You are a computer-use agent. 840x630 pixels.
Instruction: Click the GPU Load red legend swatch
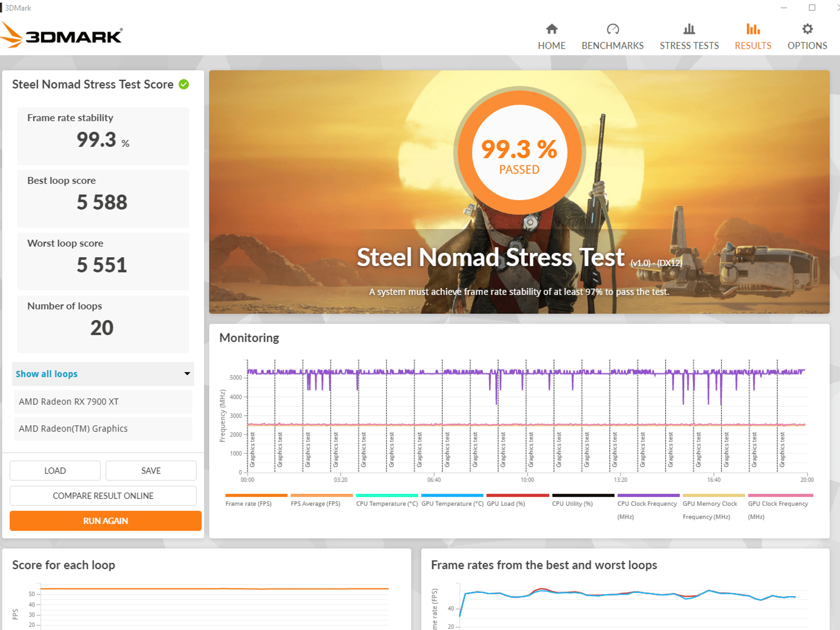coord(518,495)
